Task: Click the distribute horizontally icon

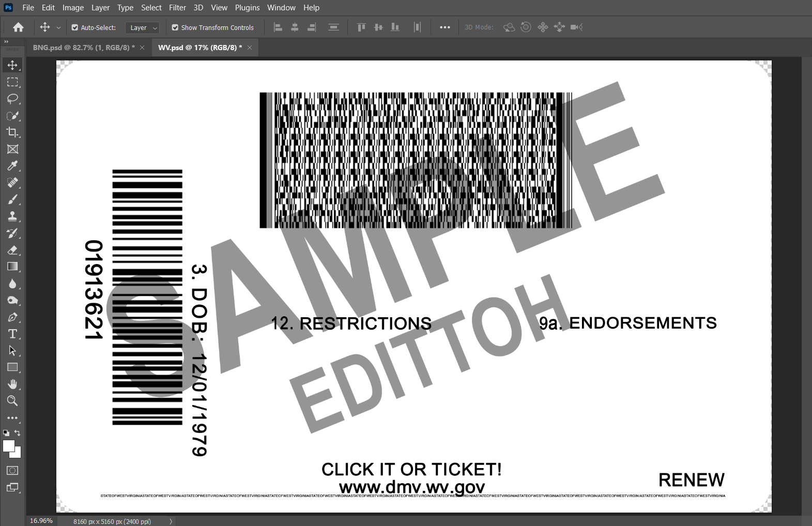Action: 417,27
